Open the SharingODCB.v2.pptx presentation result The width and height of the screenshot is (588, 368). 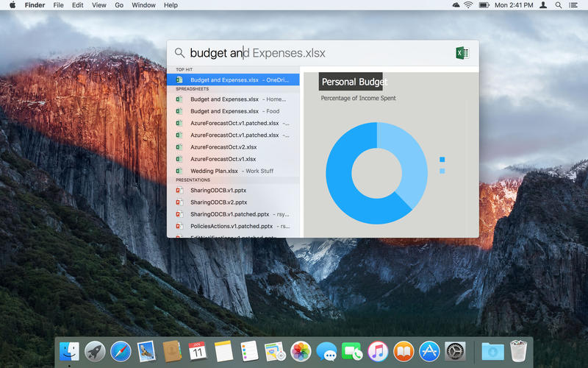tap(218, 202)
